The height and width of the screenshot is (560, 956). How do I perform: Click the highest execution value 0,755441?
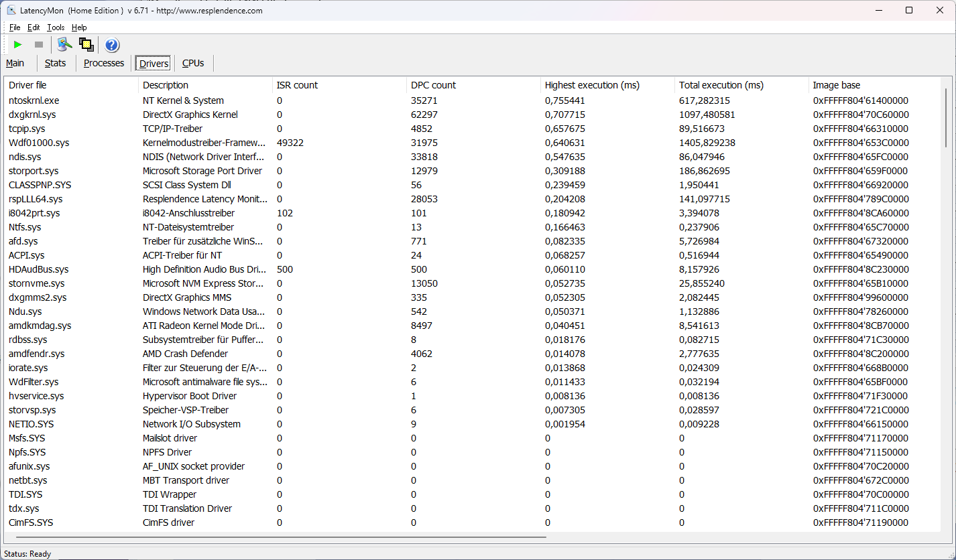[565, 100]
